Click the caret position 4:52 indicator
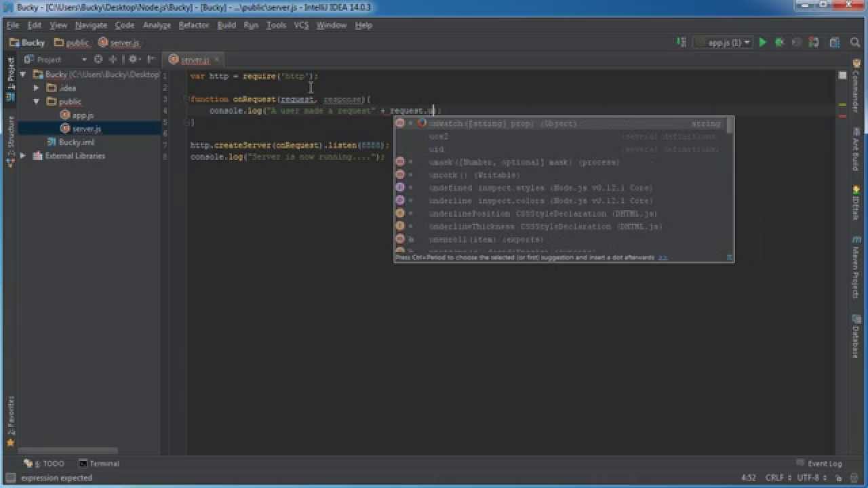Screen dimensions: 868x488 [x=749, y=478]
